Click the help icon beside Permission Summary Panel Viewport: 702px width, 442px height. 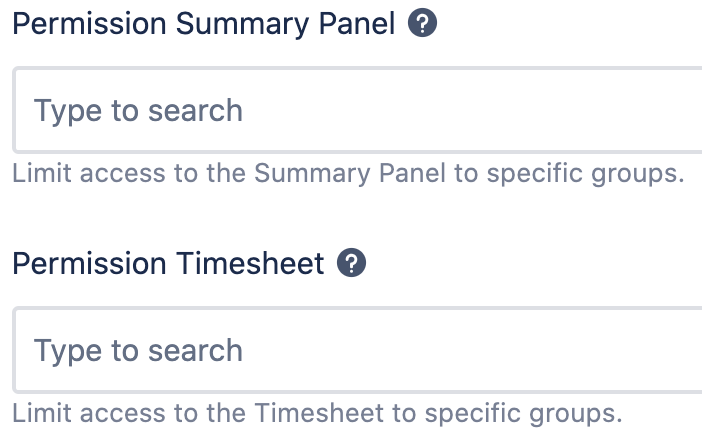[423, 24]
